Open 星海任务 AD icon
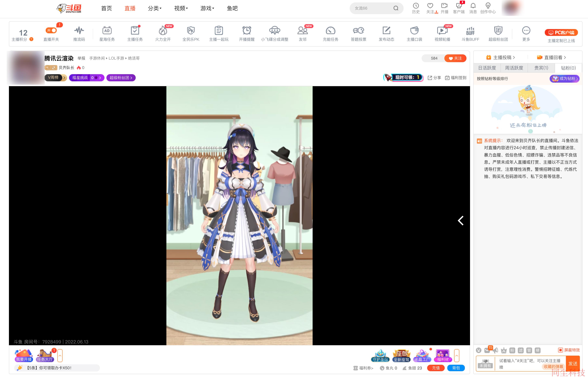Screen dimensions: 588x379 107,31
